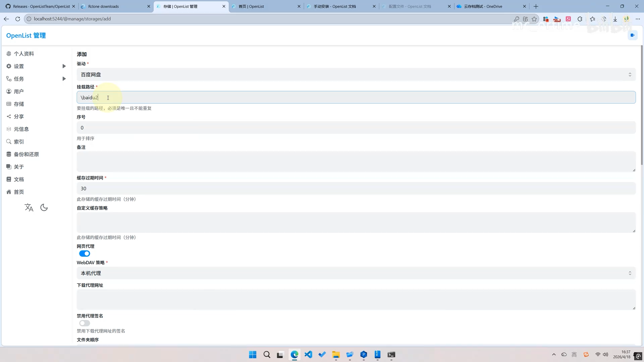This screenshot has height=362, width=644.
Task: Click the language translation icon in sidebar
Action: (29, 207)
